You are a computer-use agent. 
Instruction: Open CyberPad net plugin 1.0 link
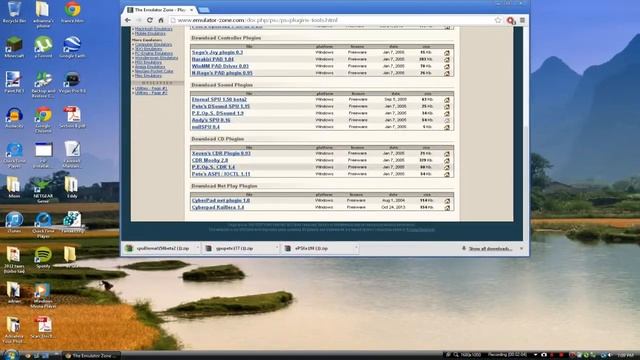[220, 200]
